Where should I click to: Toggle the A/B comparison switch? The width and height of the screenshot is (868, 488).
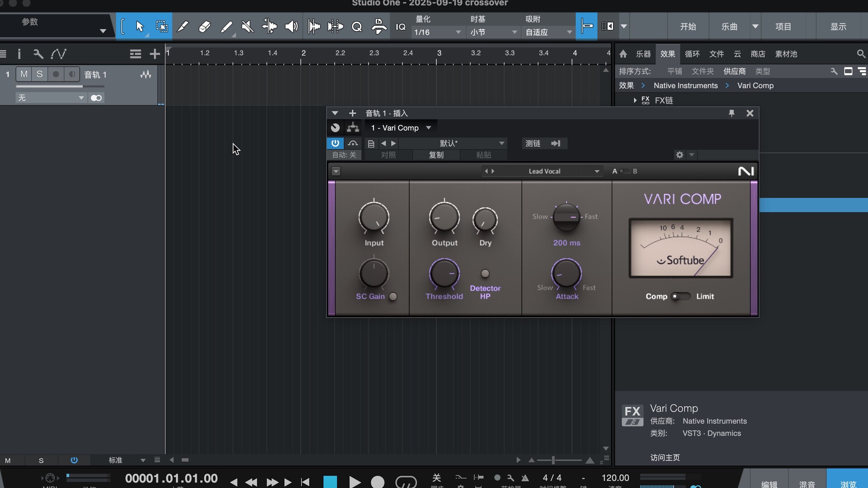pos(625,171)
